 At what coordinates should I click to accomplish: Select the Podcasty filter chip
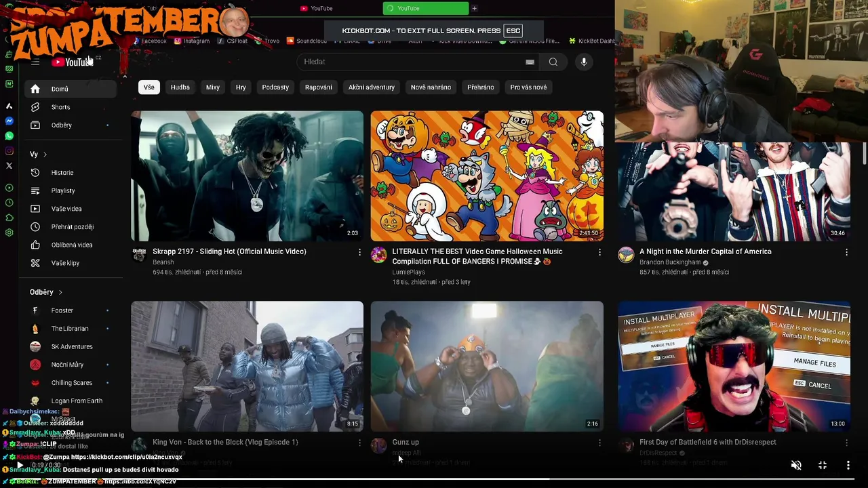(x=275, y=87)
